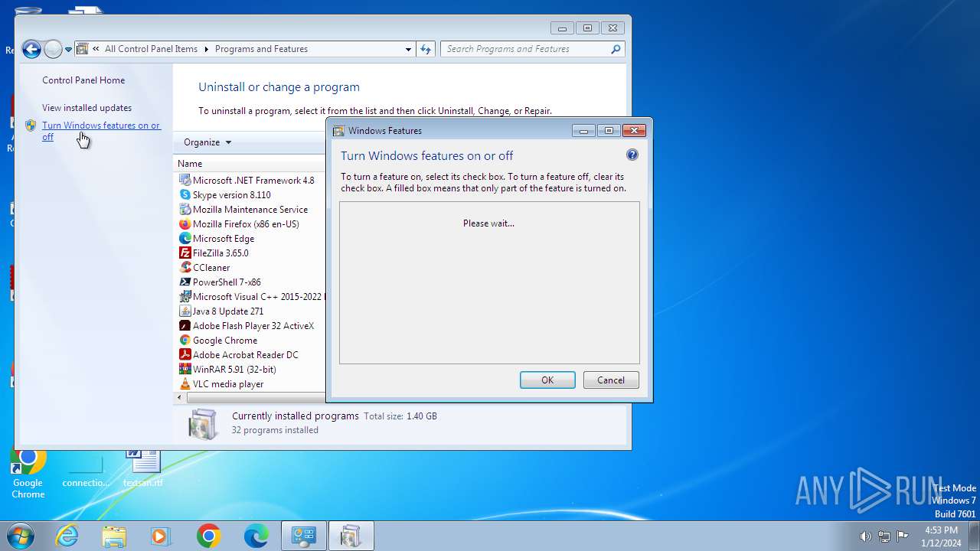Click Cancel in Windows Features dialog
The width and height of the screenshot is (980, 551).
pyautogui.click(x=611, y=380)
